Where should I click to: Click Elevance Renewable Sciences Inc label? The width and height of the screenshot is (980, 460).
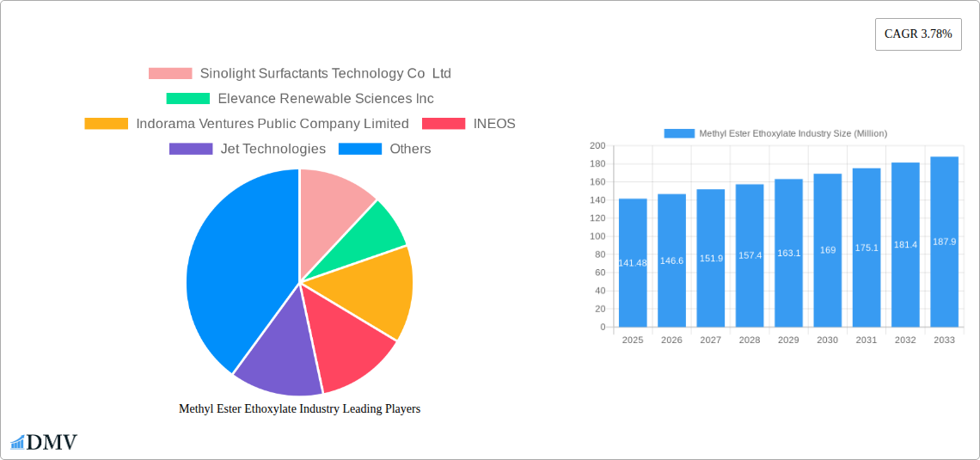tap(326, 98)
